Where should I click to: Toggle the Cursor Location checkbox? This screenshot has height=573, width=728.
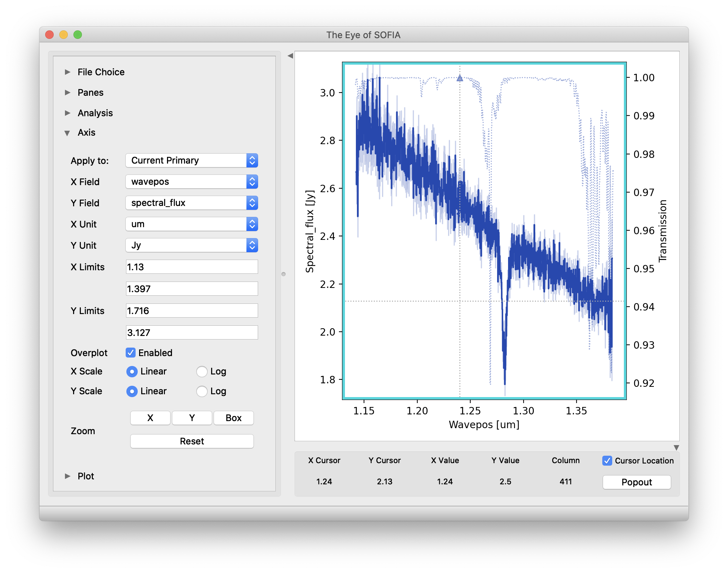(607, 461)
